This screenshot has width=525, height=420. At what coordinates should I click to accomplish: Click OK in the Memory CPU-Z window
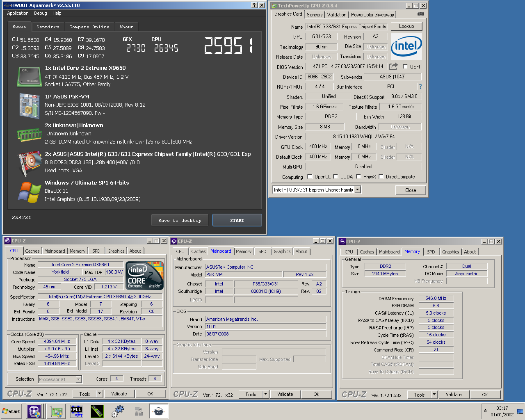pos(485,395)
